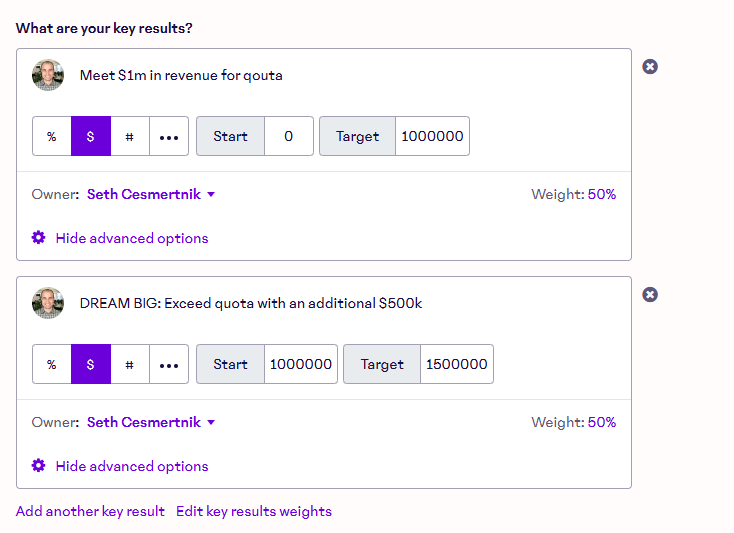Viewport: 734px width, 533px height.
Task: Click Add another key result link
Action: [90, 511]
